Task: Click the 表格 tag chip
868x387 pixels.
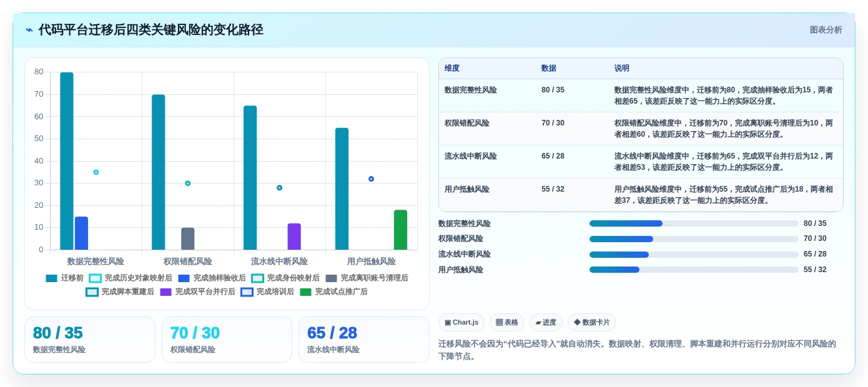Action: (x=506, y=322)
